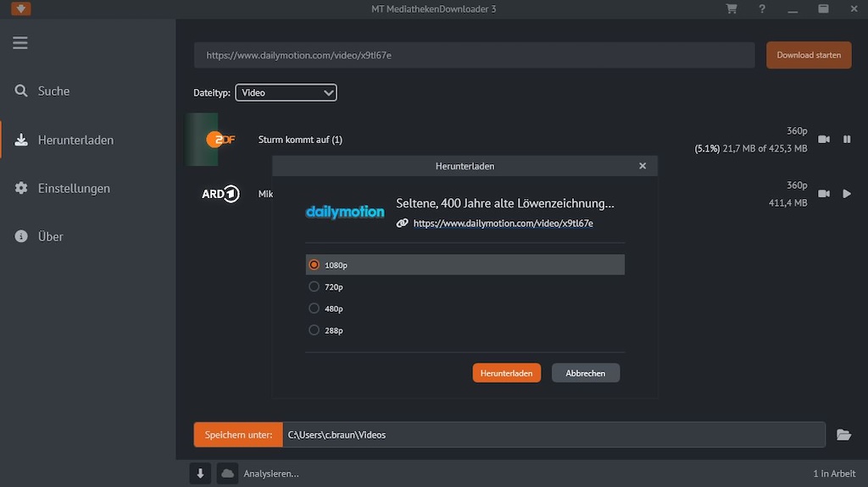This screenshot has height=487, width=868.
Task: Expand the Dateityp Video dropdown
Action: pyautogui.click(x=286, y=93)
